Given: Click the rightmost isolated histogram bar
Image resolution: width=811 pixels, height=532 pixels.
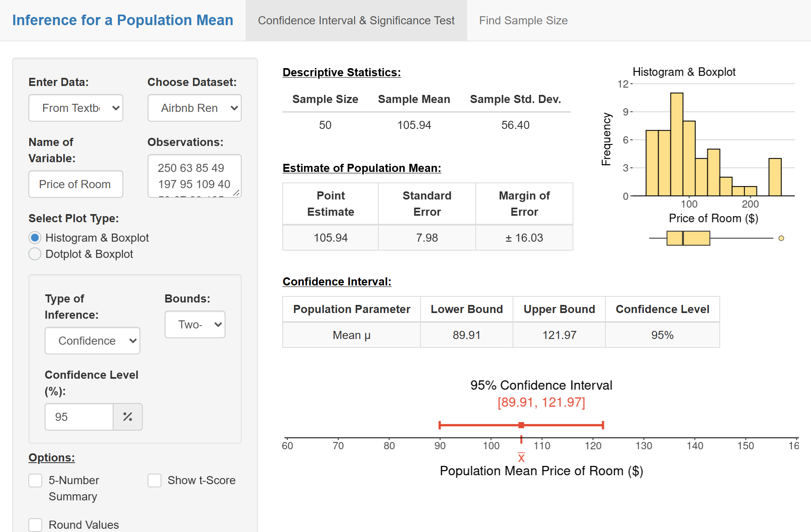Looking at the screenshot, I should coord(775,177).
